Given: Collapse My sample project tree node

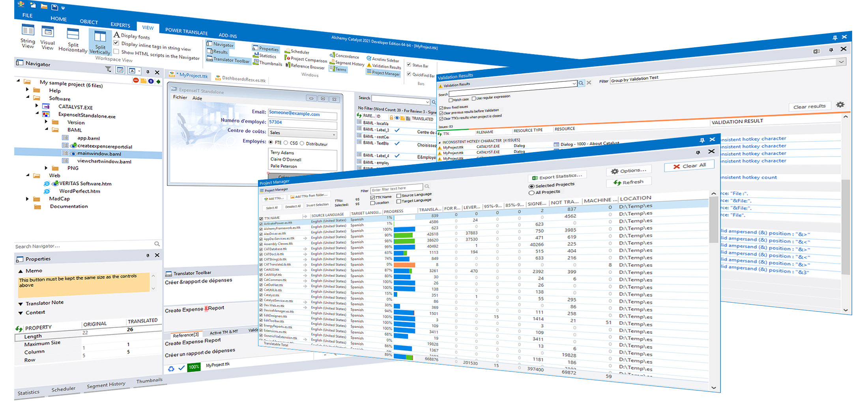Looking at the screenshot, I should (18, 80).
